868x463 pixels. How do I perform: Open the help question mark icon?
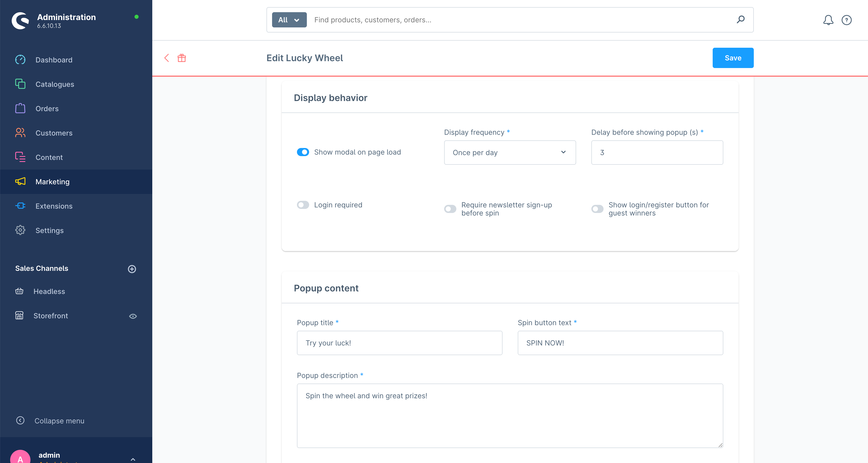[846, 20]
